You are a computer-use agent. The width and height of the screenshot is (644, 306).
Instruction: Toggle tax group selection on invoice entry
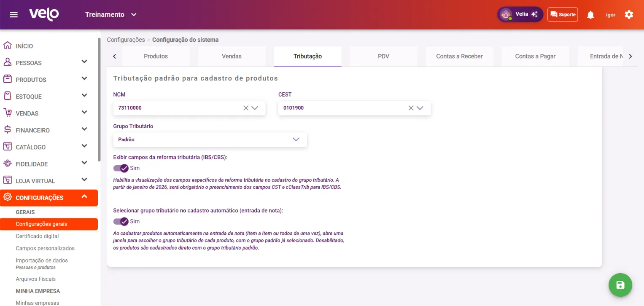121,221
